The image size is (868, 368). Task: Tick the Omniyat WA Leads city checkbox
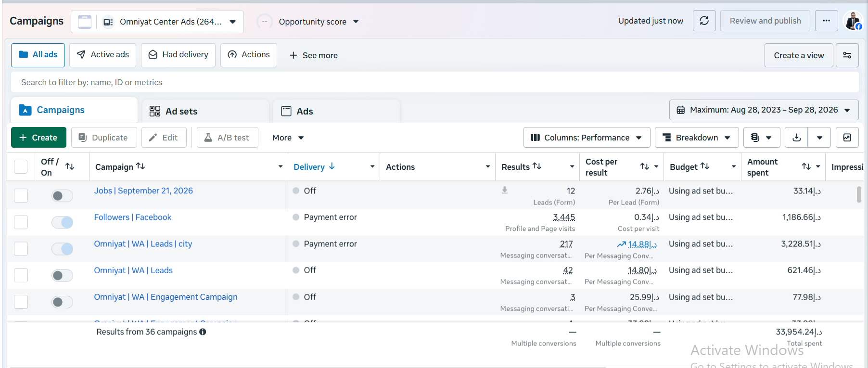pyautogui.click(x=21, y=249)
